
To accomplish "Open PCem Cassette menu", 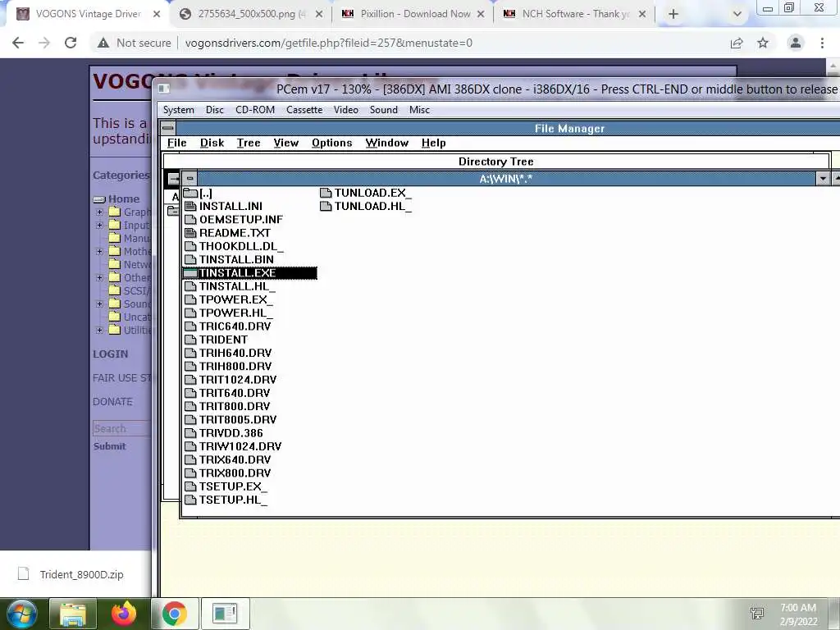I will pos(304,110).
